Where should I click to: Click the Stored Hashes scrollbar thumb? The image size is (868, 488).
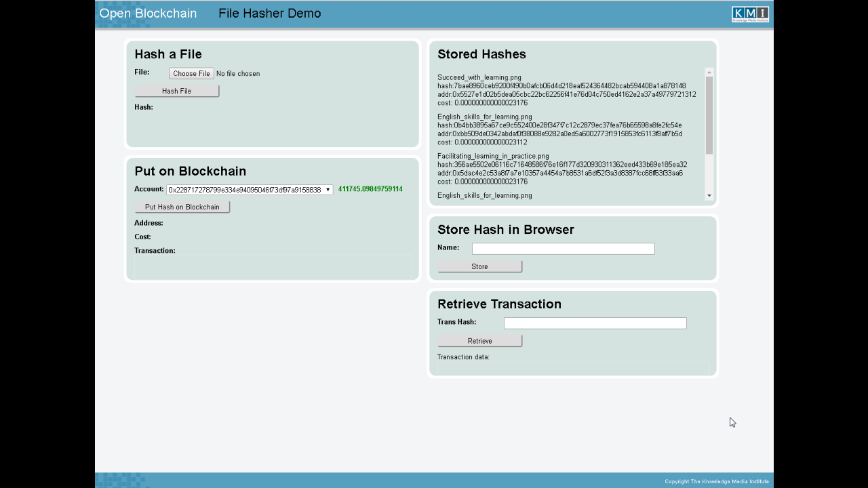(709, 115)
